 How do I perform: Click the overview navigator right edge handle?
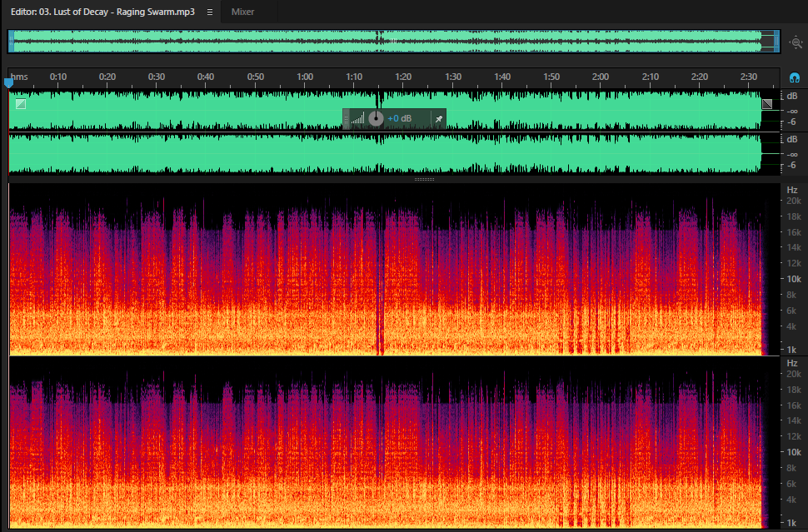click(776, 42)
